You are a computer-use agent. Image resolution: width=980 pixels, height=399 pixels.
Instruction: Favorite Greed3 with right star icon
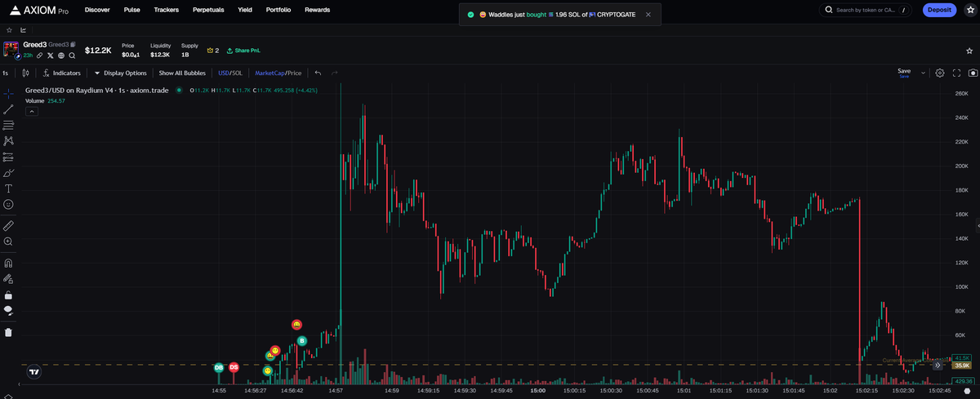[x=969, y=50]
